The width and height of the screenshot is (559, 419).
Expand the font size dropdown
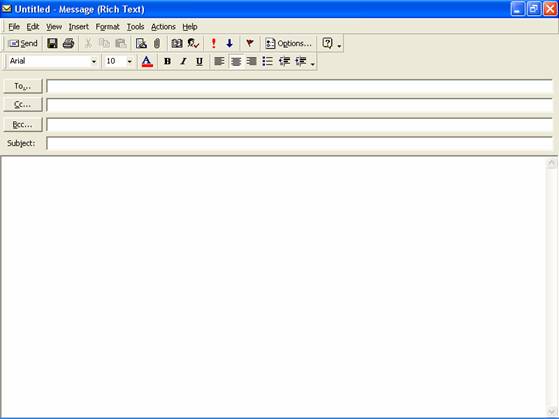click(130, 61)
